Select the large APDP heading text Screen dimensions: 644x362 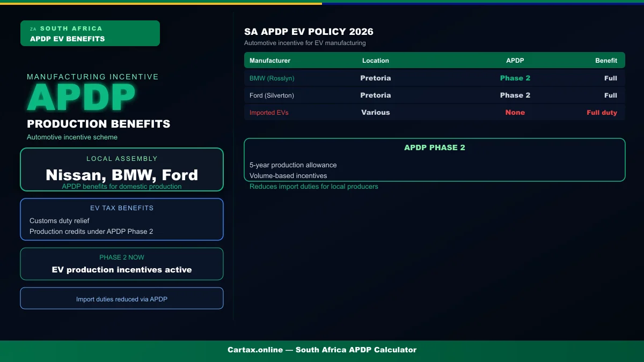(x=81, y=99)
